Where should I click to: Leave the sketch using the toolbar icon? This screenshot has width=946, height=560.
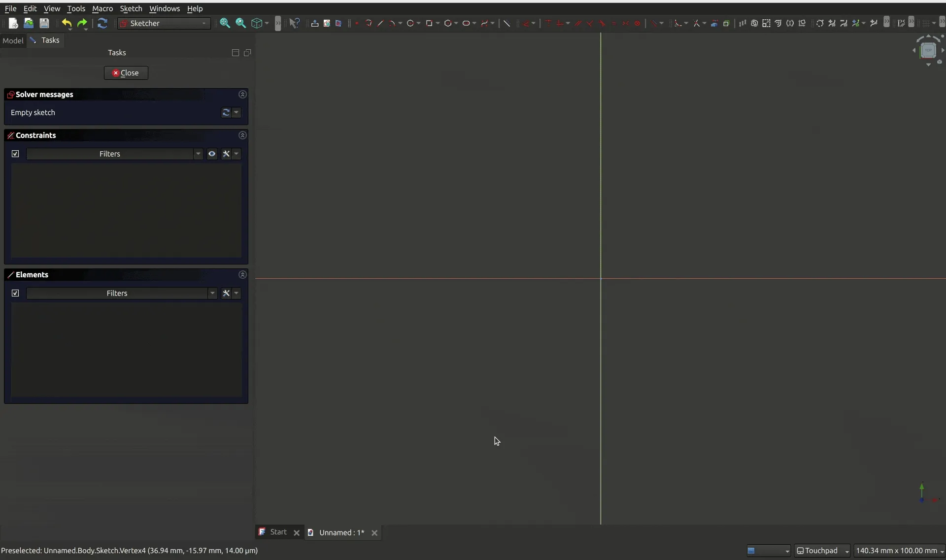click(x=314, y=23)
